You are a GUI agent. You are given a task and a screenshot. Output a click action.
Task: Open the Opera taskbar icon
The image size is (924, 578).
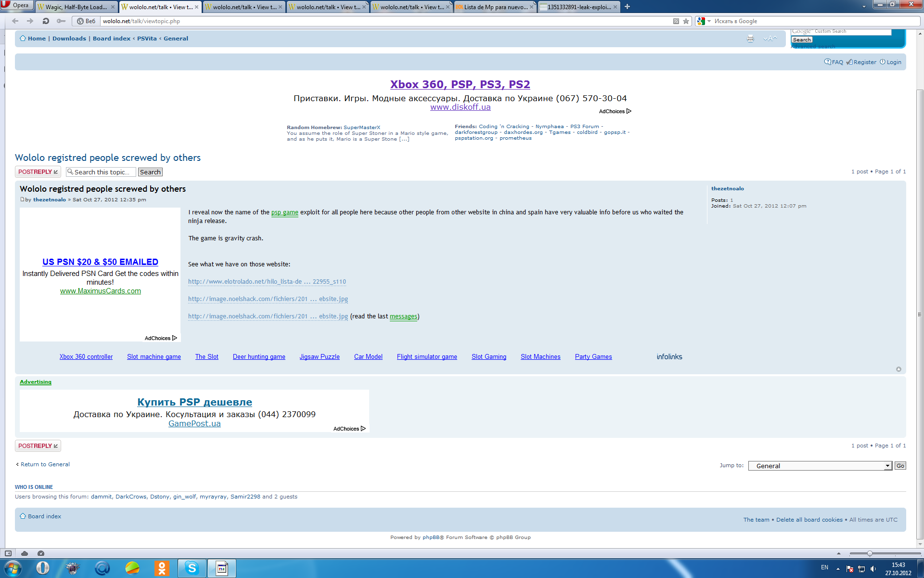tap(43, 568)
